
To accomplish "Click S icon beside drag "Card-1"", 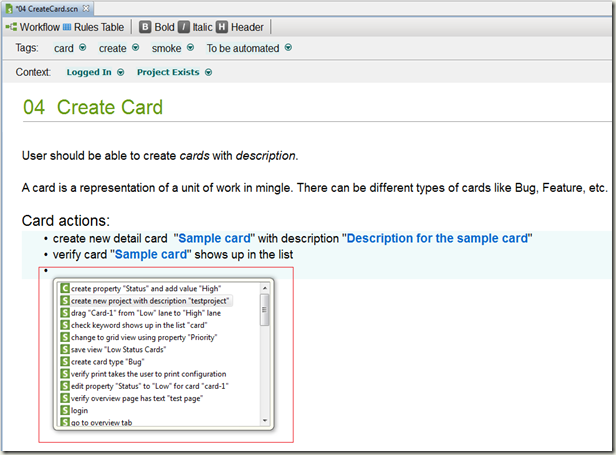I will click(x=65, y=313).
